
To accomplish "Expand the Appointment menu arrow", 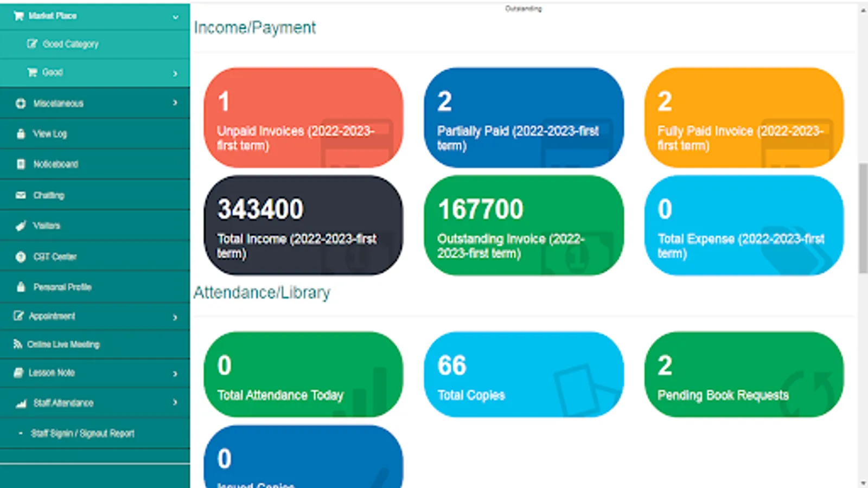I will tap(175, 317).
